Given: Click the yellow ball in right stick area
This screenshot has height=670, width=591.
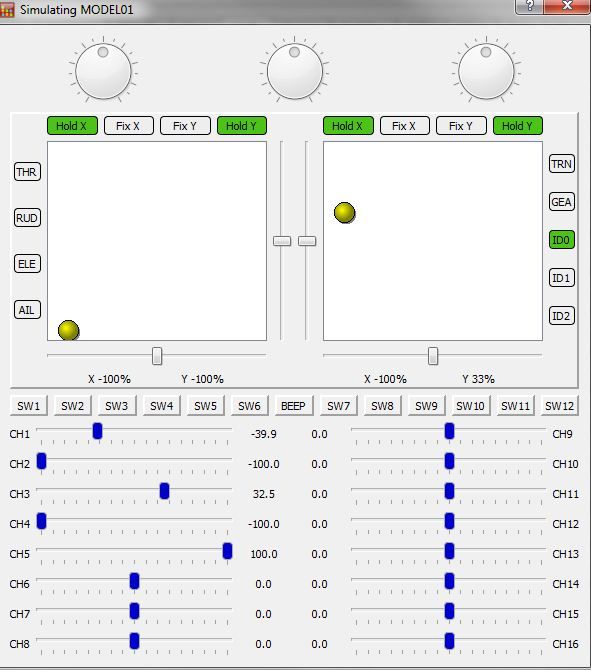Looking at the screenshot, I should [344, 213].
